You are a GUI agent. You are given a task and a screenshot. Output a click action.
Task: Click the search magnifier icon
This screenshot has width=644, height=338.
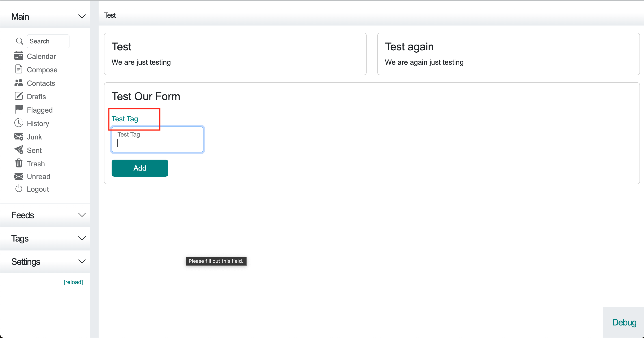pyautogui.click(x=19, y=41)
